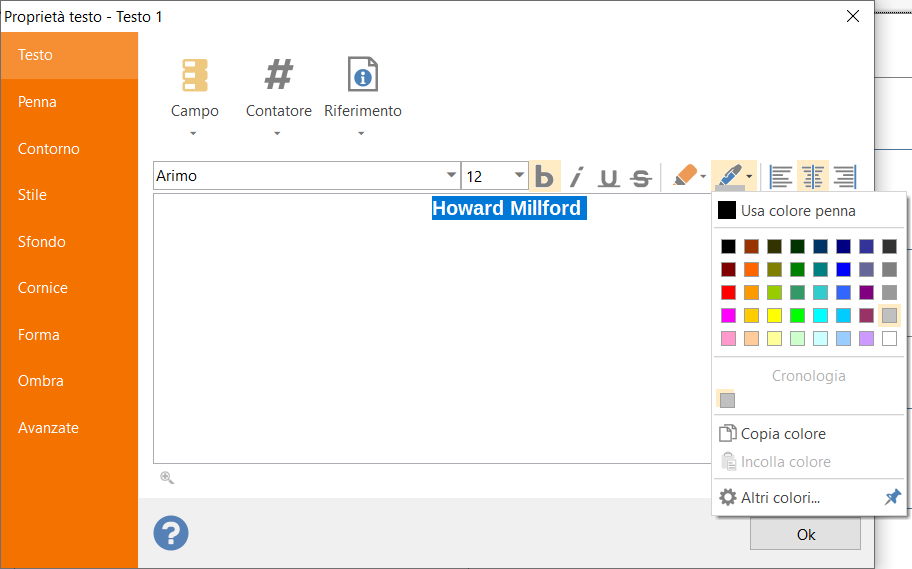912x569 pixels.
Task: Select the gray swatch under Cronologia
Action: point(727,400)
